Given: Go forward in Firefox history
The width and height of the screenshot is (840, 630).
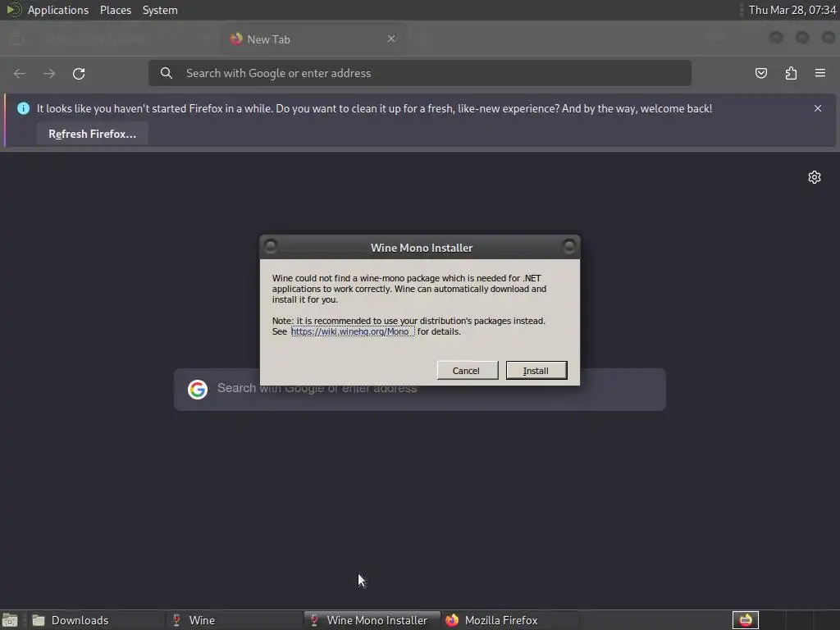Looking at the screenshot, I should (x=49, y=73).
